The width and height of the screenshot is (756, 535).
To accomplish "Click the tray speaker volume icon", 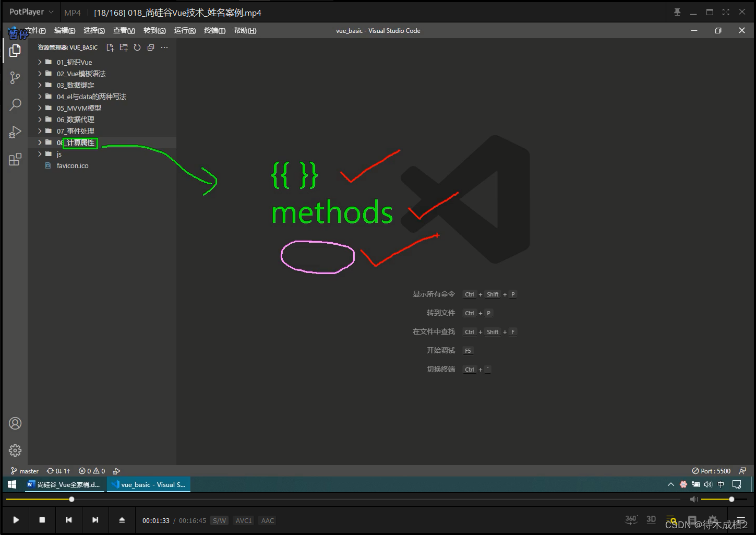I will tap(708, 484).
